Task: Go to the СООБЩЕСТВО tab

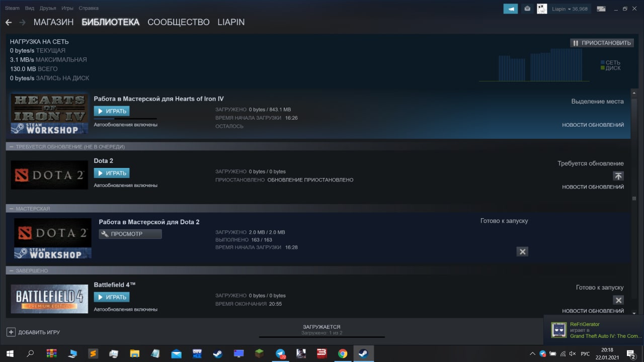Action: pyautogui.click(x=178, y=23)
